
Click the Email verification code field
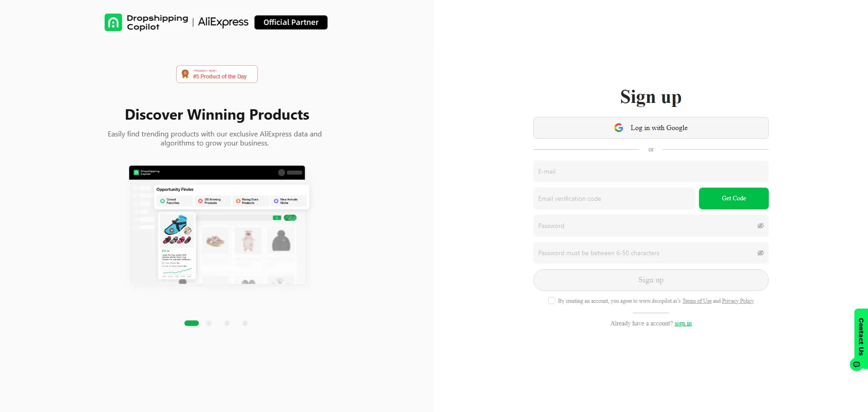[614, 199]
